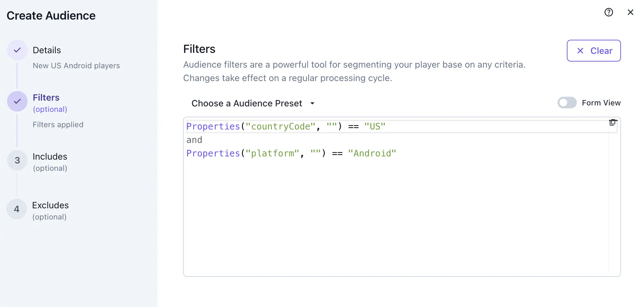Close the Create Audience dialog
Image resolution: width=644 pixels, height=307 pixels.
tap(631, 12)
